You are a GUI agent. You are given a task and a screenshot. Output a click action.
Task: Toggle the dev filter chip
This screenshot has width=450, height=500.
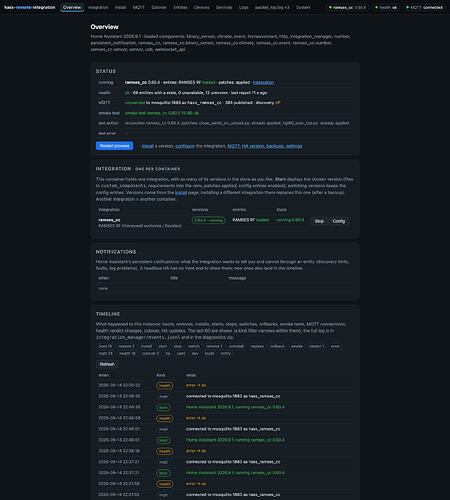195,353
